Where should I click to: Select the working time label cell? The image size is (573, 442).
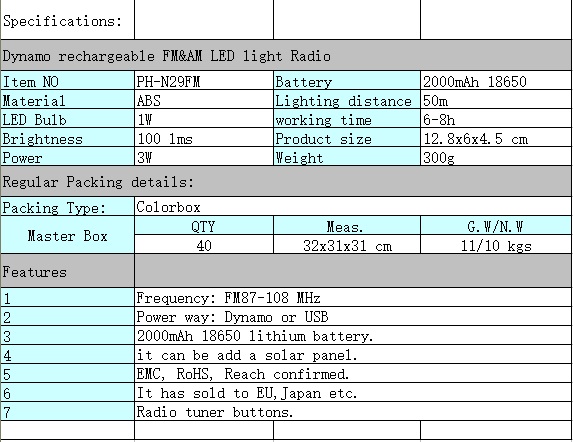tap(347, 119)
